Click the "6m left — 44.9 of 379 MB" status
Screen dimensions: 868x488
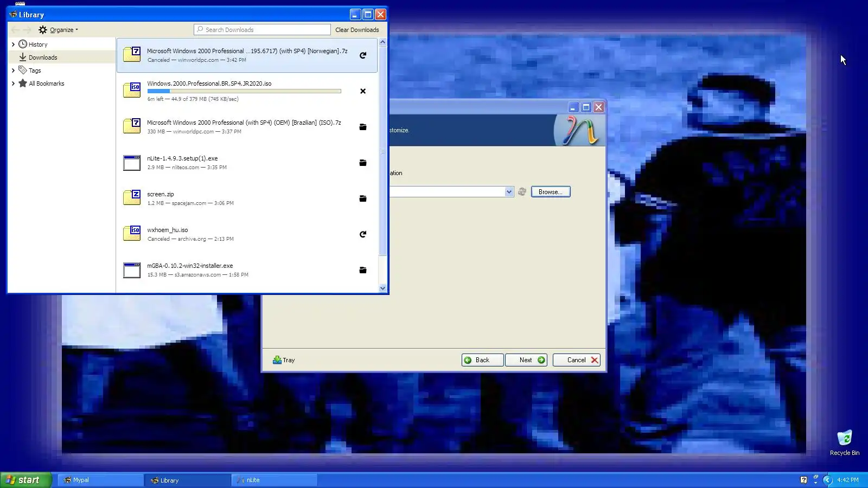click(193, 99)
